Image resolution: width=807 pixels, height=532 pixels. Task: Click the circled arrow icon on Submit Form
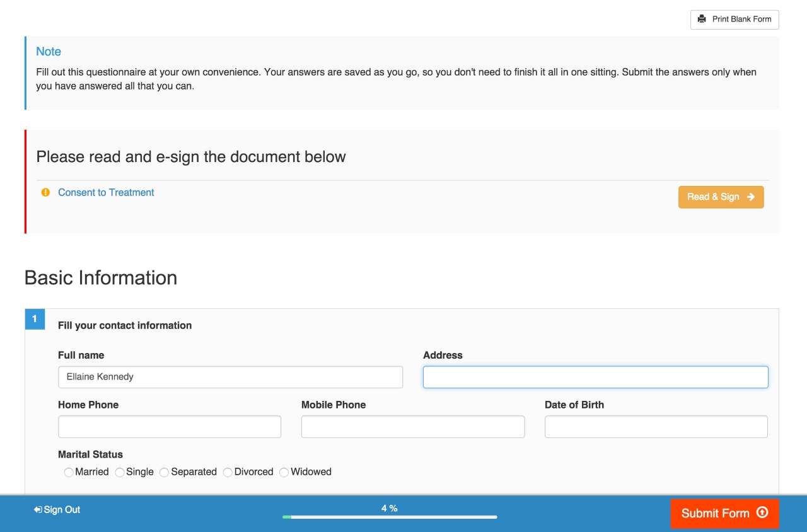(762, 513)
